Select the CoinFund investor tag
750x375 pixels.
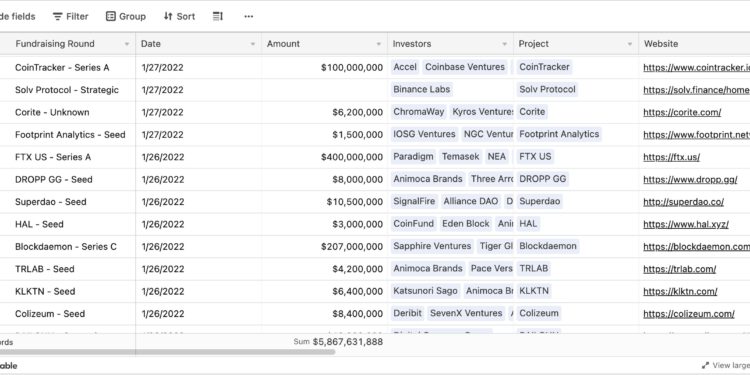tap(414, 224)
